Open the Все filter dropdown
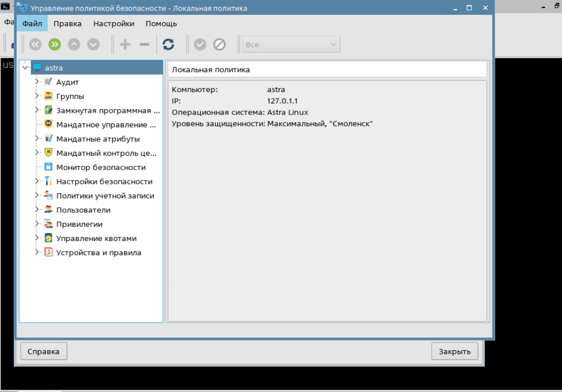The width and height of the screenshot is (562, 392). [291, 44]
